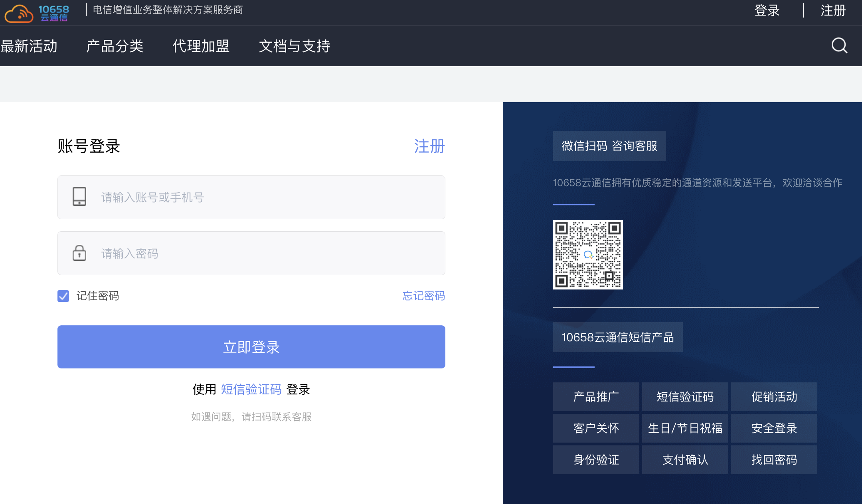Toggle the 记住密码 checkbox
Viewport: 862px width, 504px height.
point(63,296)
